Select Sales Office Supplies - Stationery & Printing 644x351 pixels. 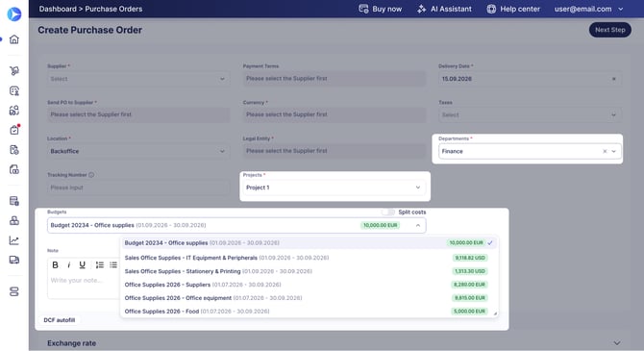tap(310, 271)
